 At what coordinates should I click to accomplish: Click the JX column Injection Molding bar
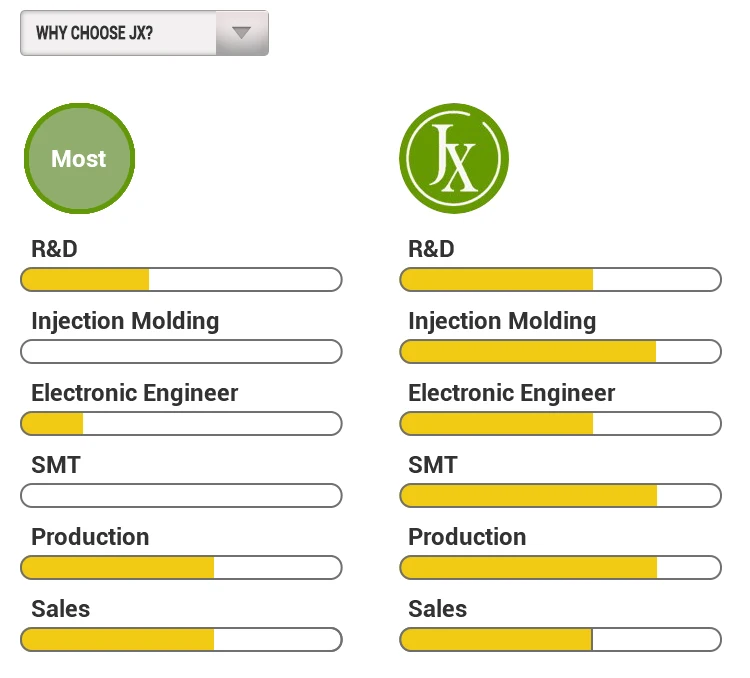pos(560,351)
